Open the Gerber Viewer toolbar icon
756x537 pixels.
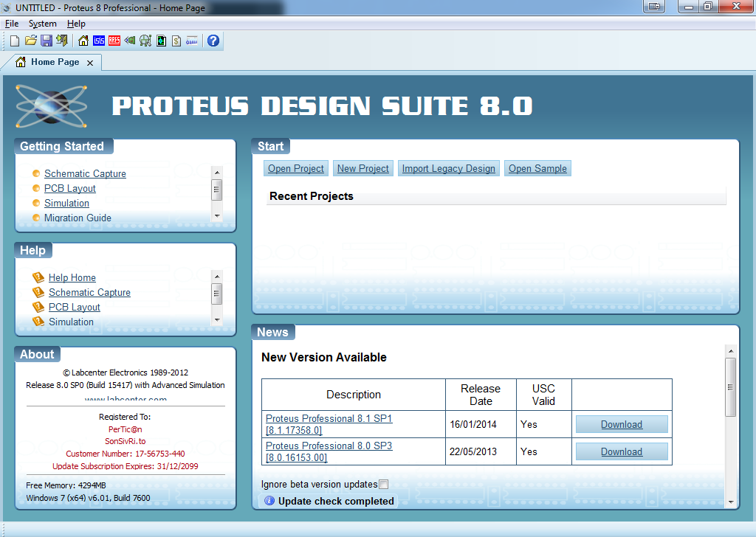click(x=145, y=41)
